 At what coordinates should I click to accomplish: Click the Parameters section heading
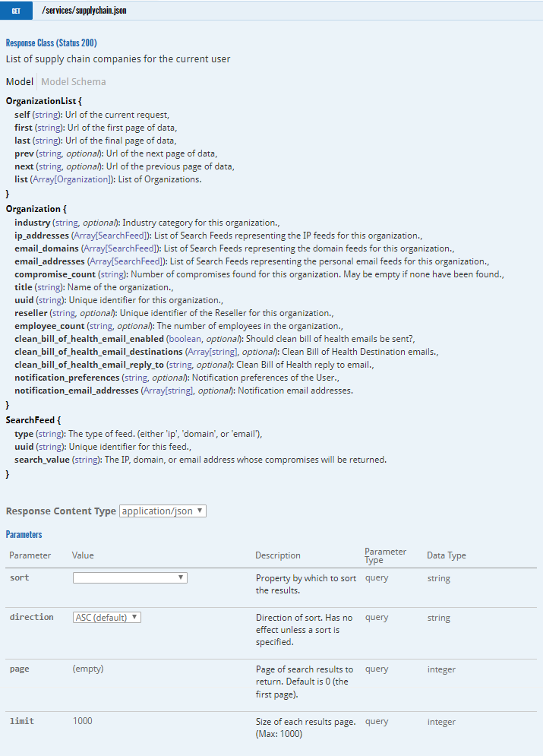coord(24,535)
